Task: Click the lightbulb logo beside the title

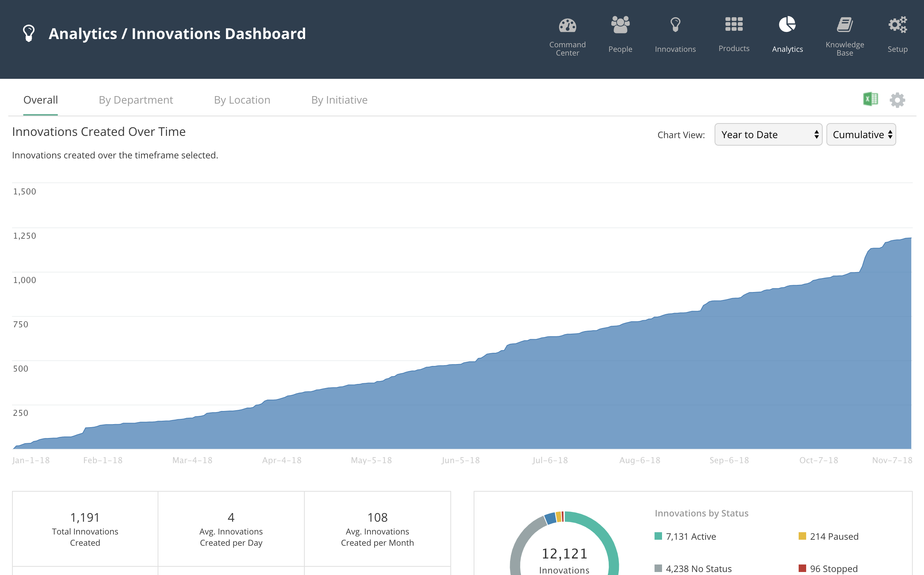Action: point(29,33)
